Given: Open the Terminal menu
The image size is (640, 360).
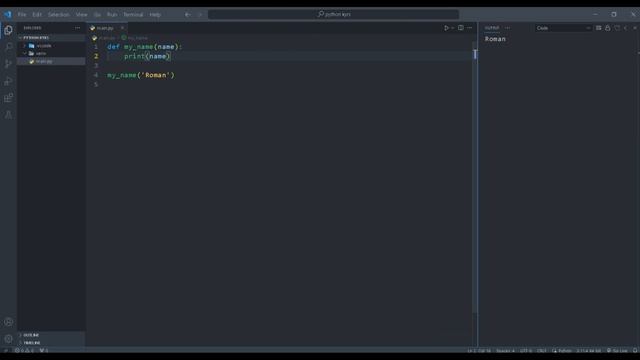Looking at the screenshot, I should click(133, 14).
